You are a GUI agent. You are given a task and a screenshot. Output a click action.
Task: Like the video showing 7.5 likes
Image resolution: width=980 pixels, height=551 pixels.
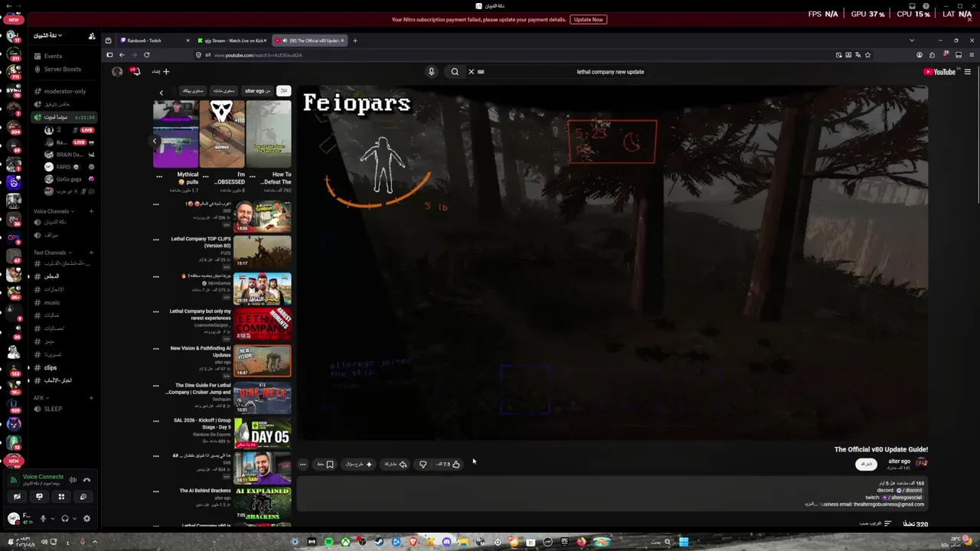tap(449, 465)
